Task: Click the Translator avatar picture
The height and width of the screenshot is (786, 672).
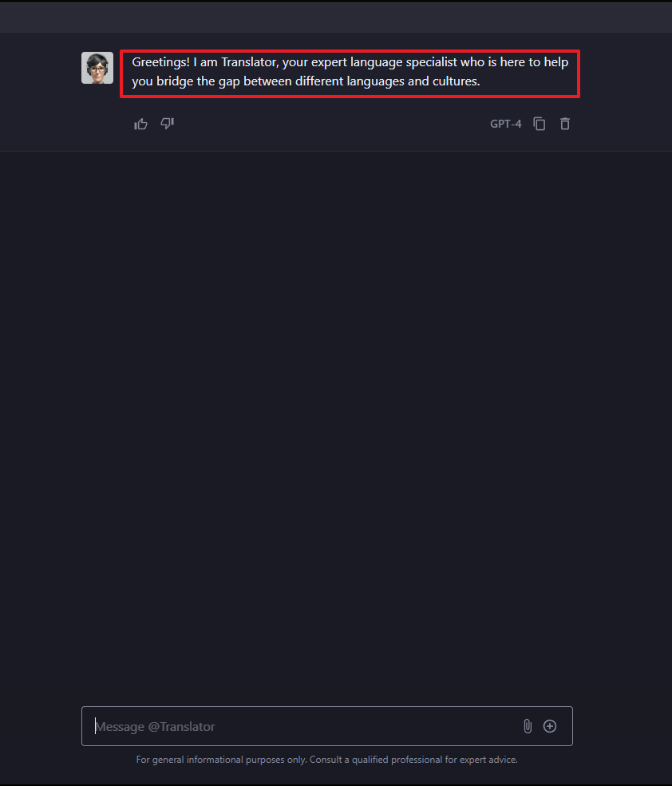Action: [97, 68]
